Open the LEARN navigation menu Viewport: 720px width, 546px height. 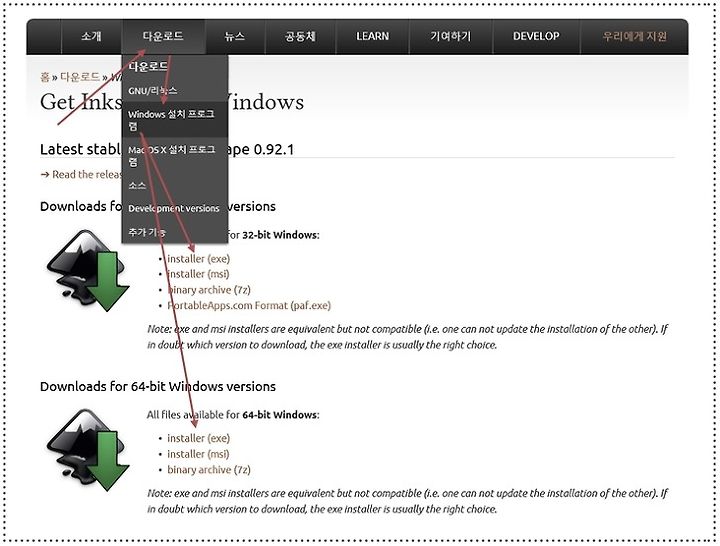[372, 36]
